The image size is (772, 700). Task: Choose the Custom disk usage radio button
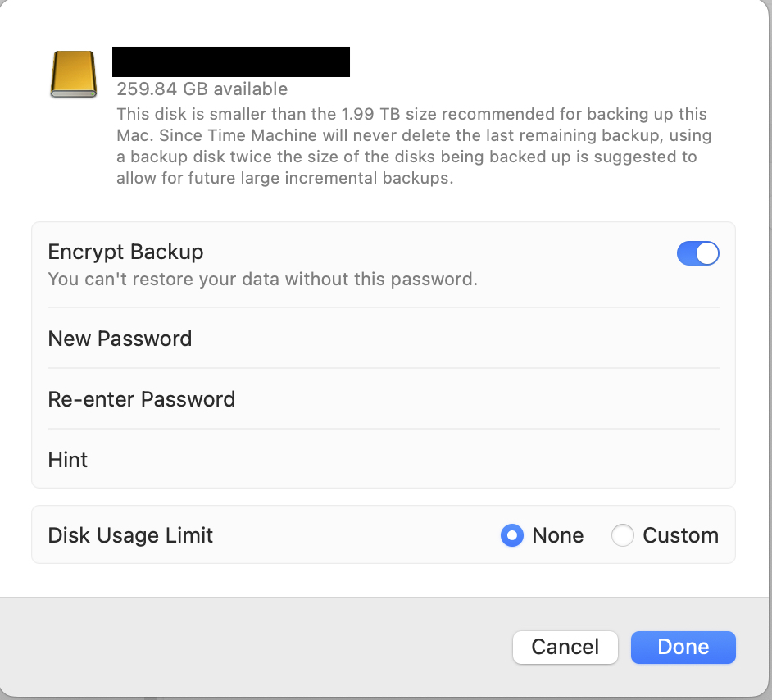pyautogui.click(x=622, y=535)
